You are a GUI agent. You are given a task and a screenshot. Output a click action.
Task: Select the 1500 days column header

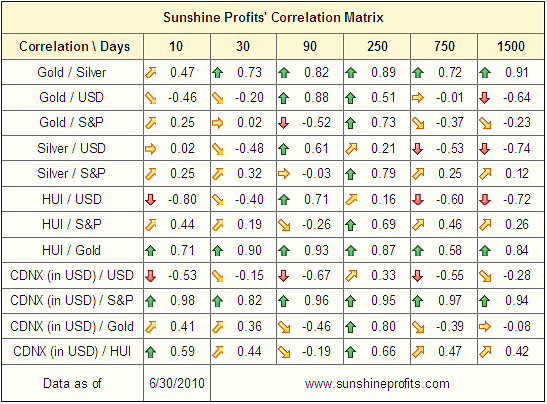(x=511, y=46)
